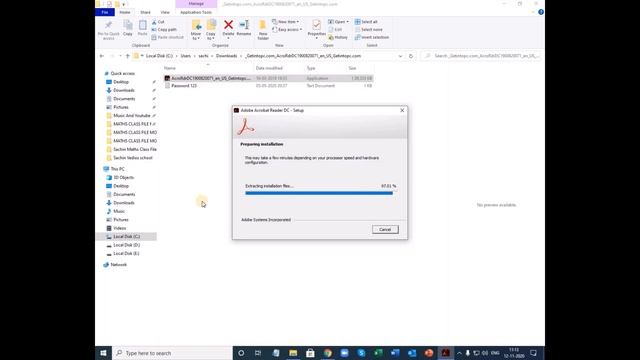Open the Move to dropdown
Screen dimensions: 640x360
(196, 30)
